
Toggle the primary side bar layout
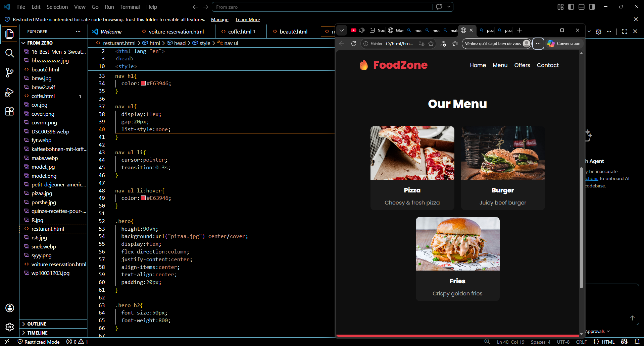pos(571,7)
